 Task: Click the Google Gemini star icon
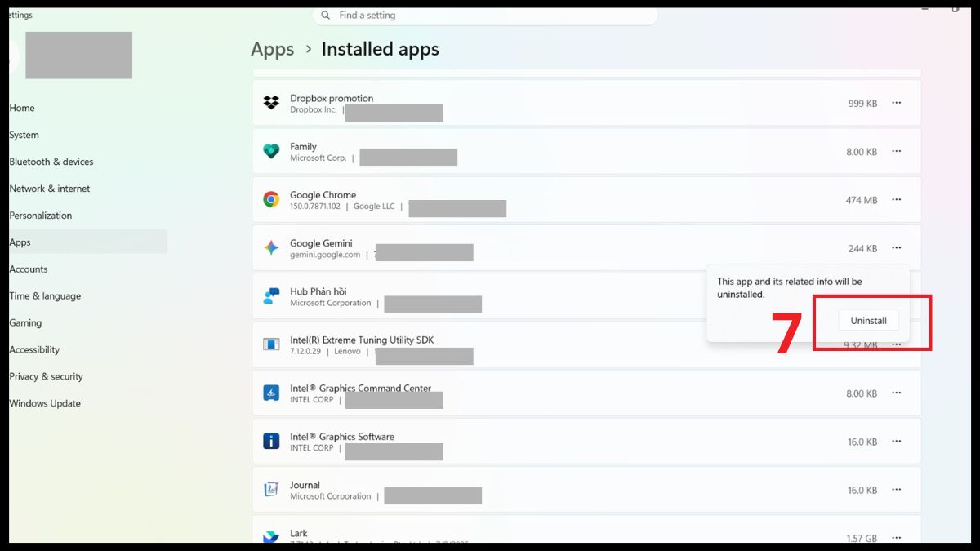(271, 247)
